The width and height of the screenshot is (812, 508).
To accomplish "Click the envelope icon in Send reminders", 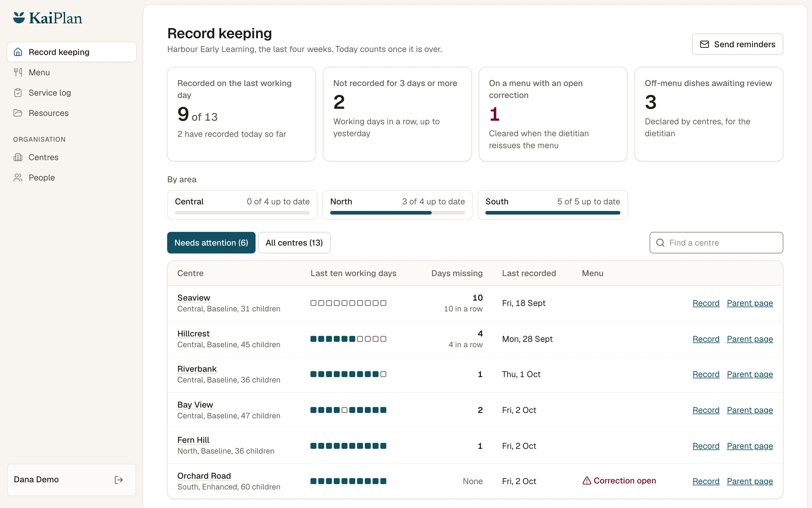I will point(704,44).
